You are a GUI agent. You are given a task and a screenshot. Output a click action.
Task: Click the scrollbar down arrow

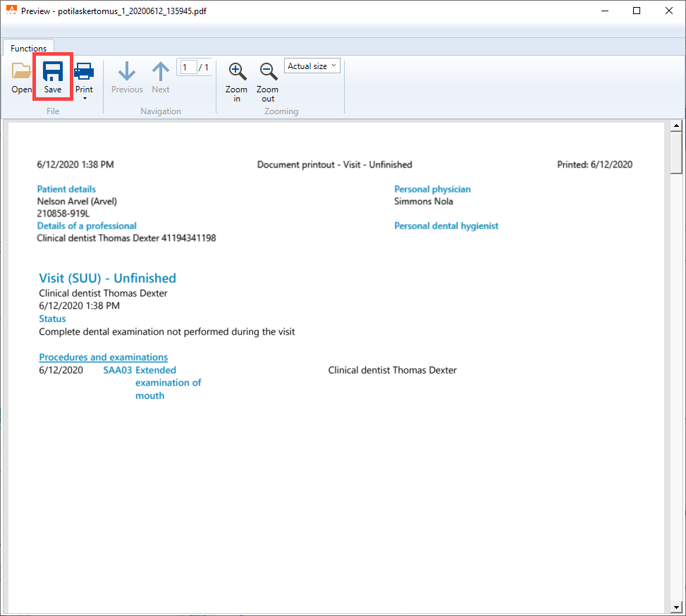point(676,608)
